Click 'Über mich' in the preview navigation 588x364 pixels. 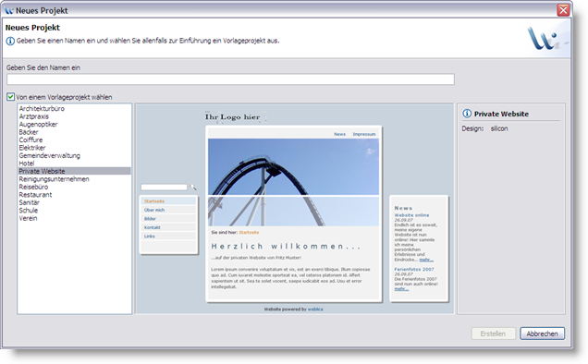(154, 210)
